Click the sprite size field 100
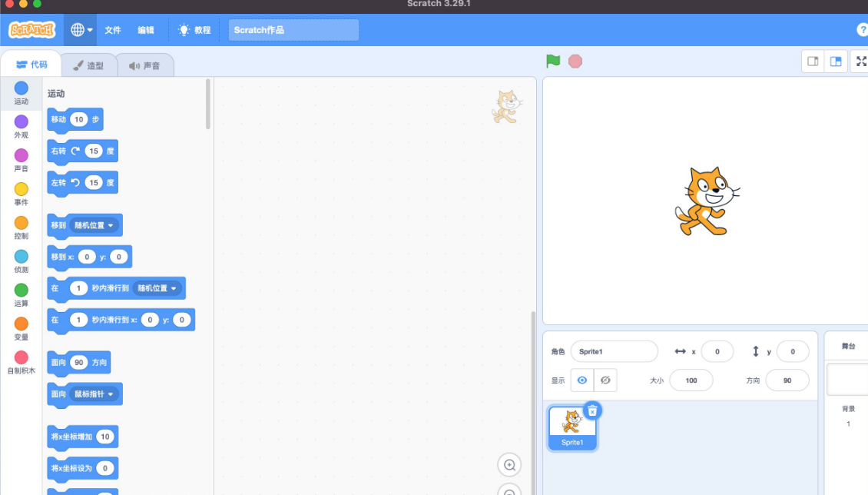Image resolution: width=868 pixels, height=495 pixels. [691, 380]
